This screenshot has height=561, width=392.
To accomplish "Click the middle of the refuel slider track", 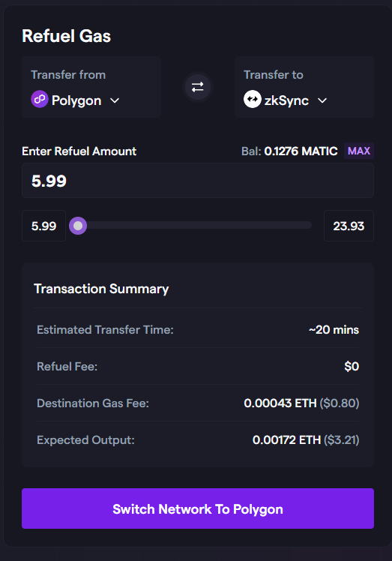I will pos(195,226).
